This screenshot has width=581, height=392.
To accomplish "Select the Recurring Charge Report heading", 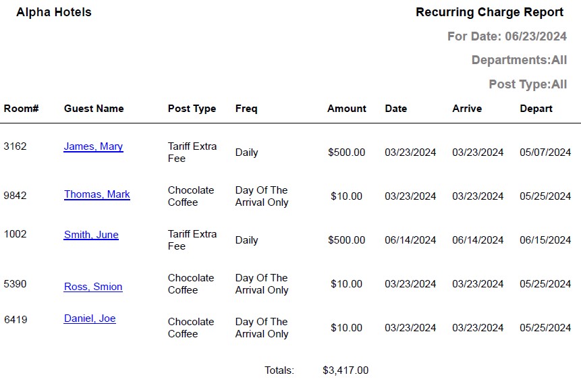I will [490, 11].
